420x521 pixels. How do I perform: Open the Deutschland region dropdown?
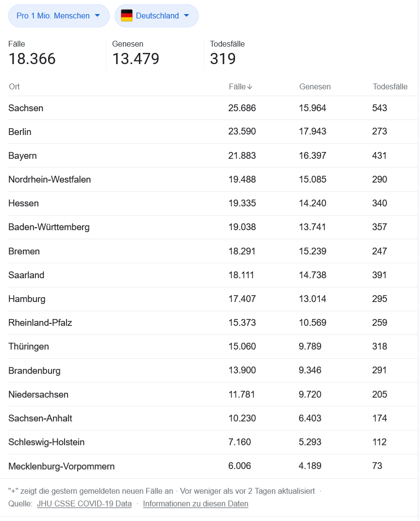[156, 16]
